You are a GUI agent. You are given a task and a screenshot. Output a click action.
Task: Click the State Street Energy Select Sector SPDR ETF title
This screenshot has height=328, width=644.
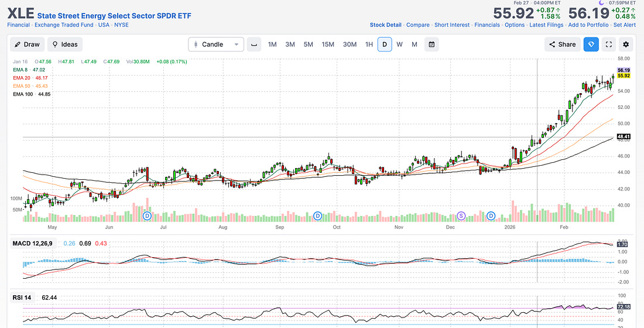pos(114,16)
